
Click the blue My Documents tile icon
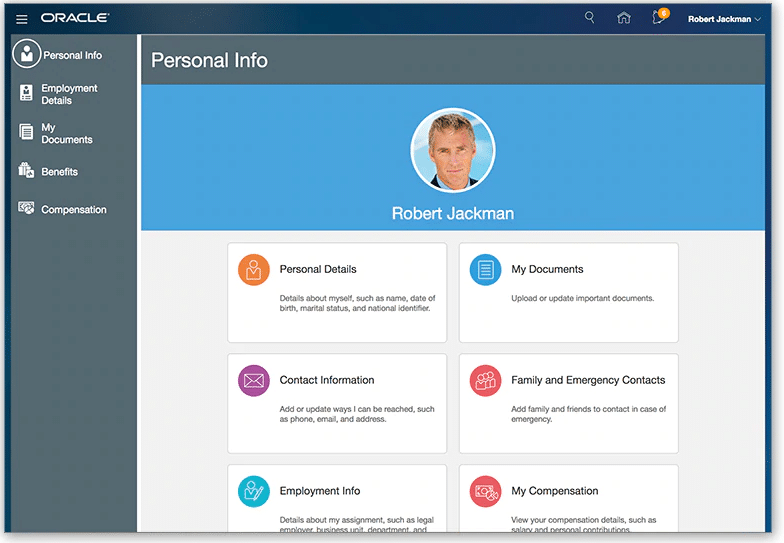pos(486,270)
